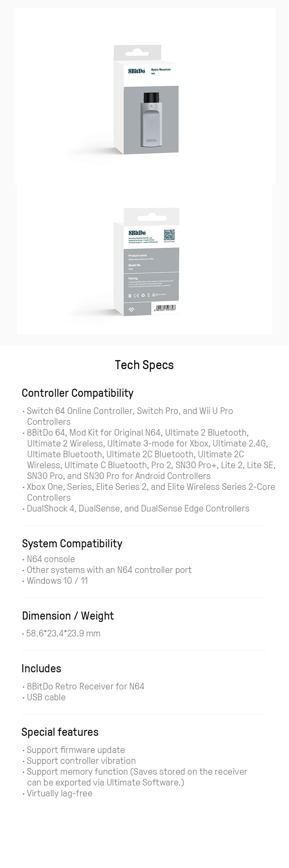This screenshot has width=289, height=868.
Task: Click the Bluetooth certification icon on box
Action: coord(130,296)
